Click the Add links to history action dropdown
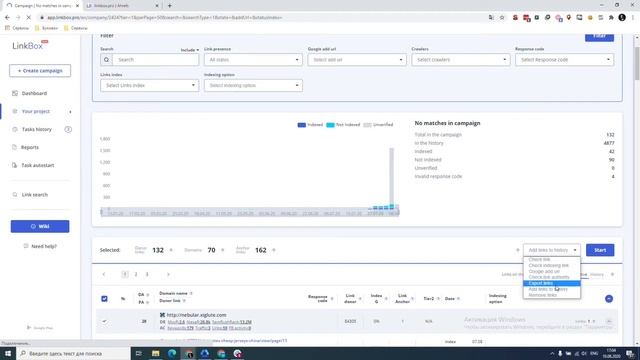This screenshot has width=640, height=360. pos(552,250)
